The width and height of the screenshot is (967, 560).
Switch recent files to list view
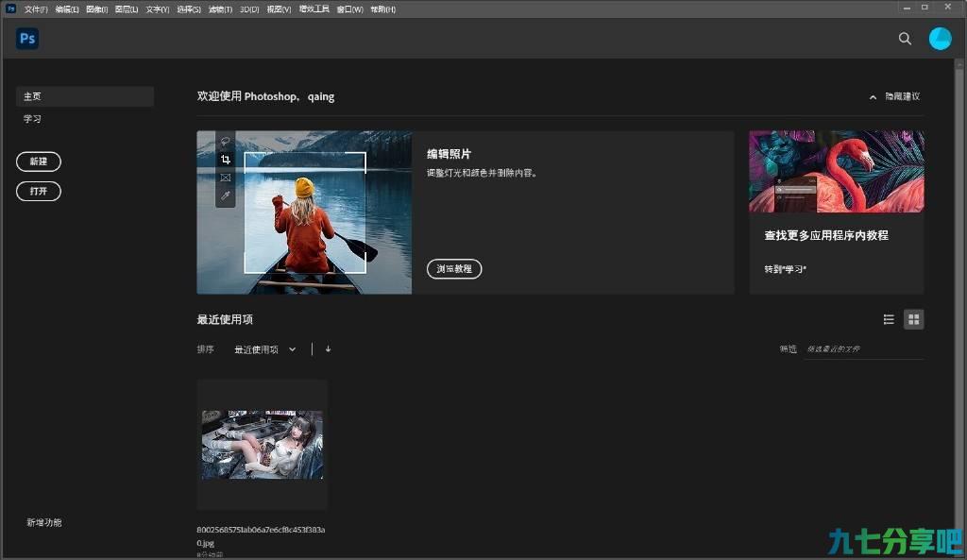(x=889, y=319)
